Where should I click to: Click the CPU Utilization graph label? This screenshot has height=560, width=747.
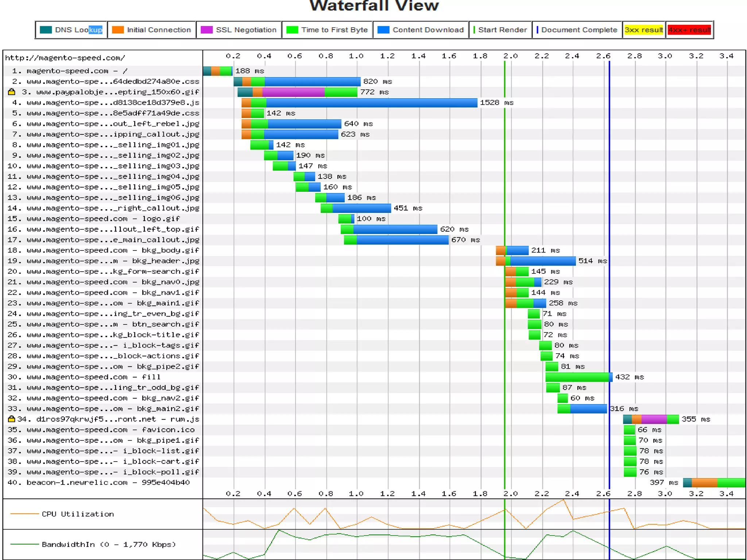(78, 514)
